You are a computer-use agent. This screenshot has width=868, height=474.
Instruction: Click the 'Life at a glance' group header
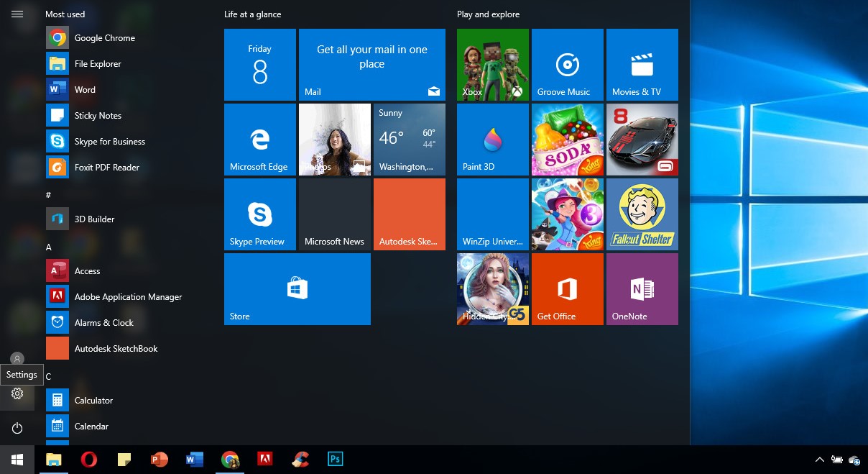point(253,14)
